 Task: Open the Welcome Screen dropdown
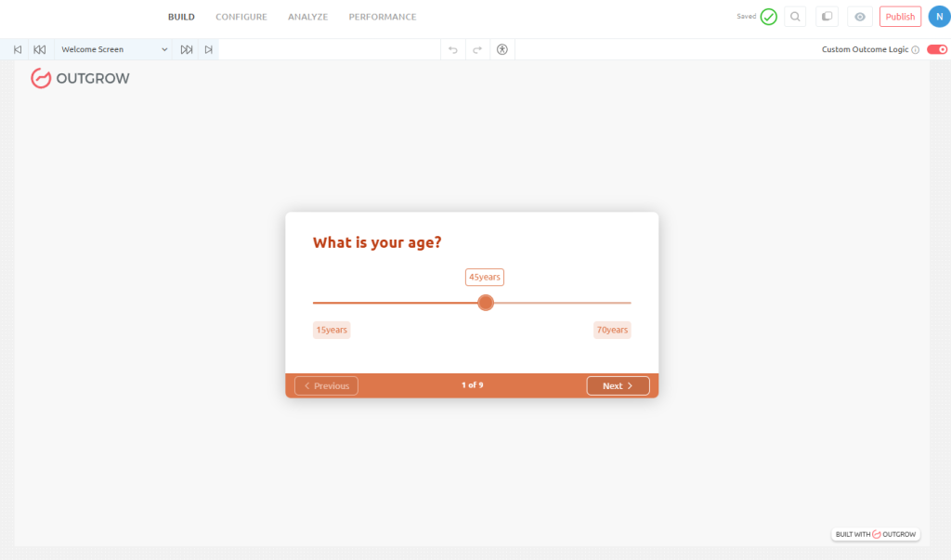(x=114, y=49)
